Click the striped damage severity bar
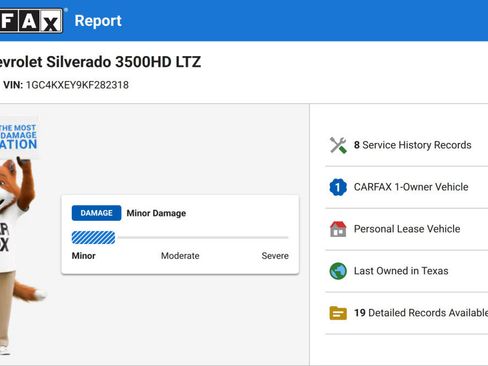Image resolution: width=488 pixels, height=366 pixels. 93,238
